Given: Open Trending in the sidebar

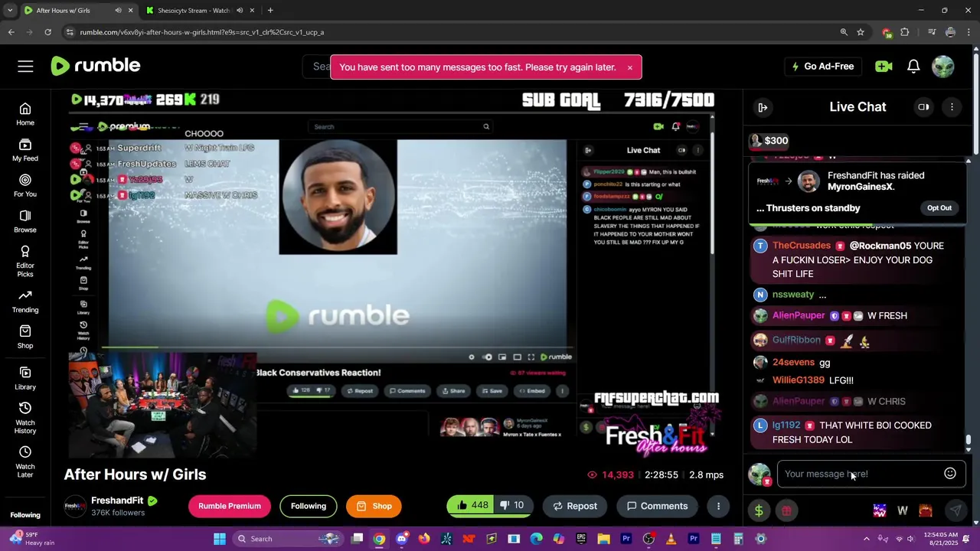Looking at the screenshot, I should tap(25, 302).
